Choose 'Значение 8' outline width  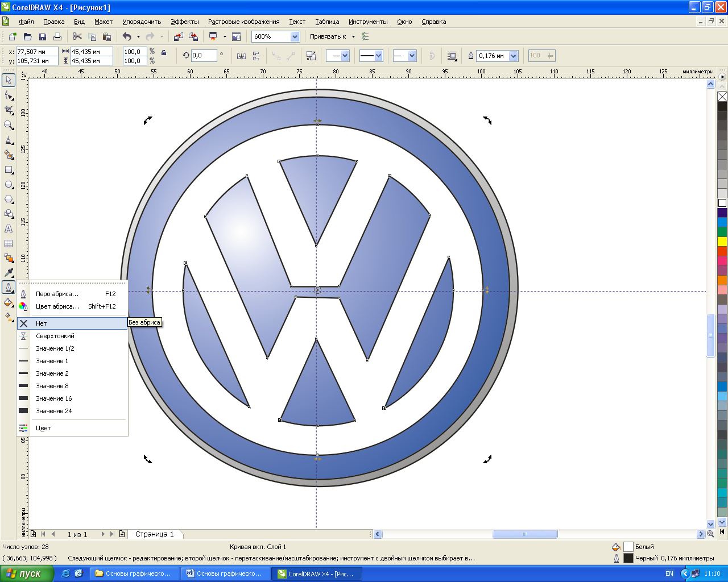tap(72, 386)
